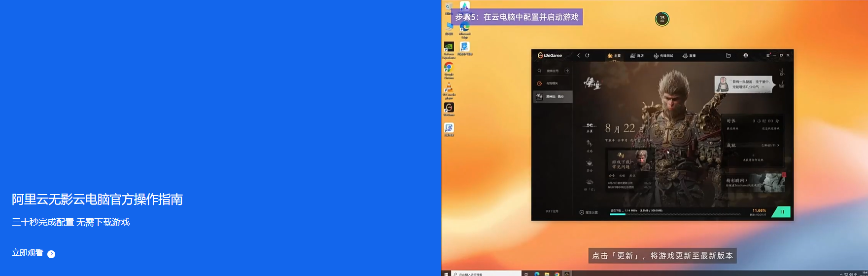Switch to 直播 live tab

[x=689, y=56]
